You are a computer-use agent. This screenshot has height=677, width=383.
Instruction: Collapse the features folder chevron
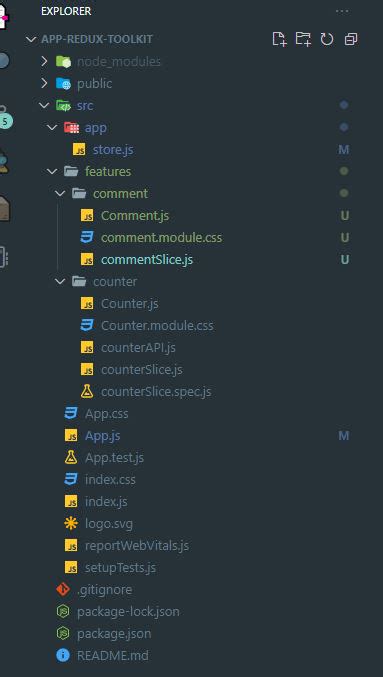pyautogui.click(x=52, y=171)
